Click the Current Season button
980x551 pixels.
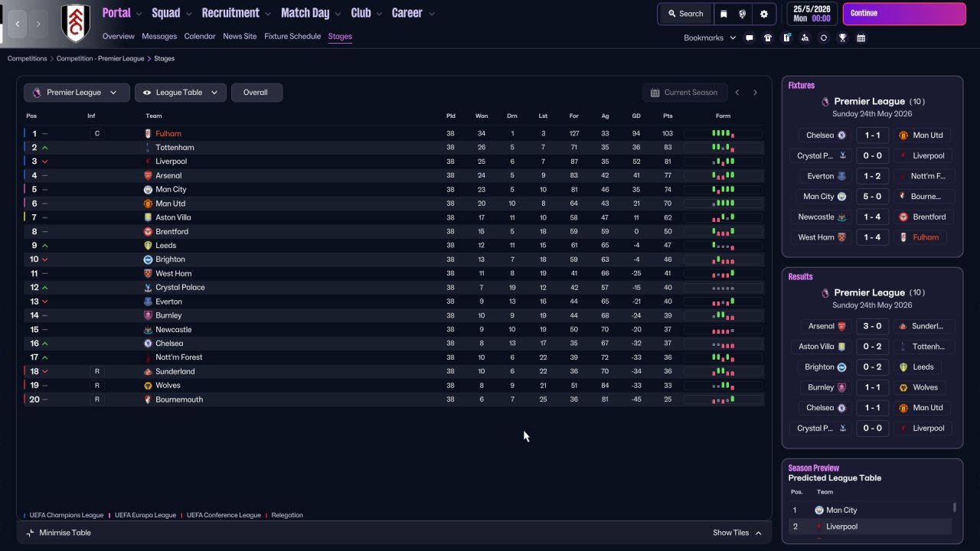(684, 93)
